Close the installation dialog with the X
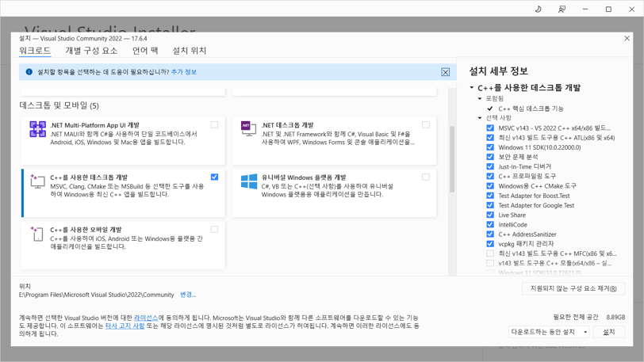 pyautogui.click(x=627, y=38)
